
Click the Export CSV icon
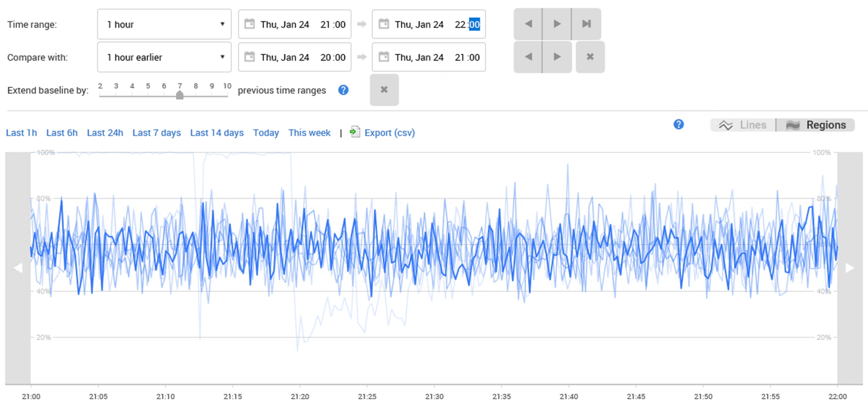click(x=355, y=132)
